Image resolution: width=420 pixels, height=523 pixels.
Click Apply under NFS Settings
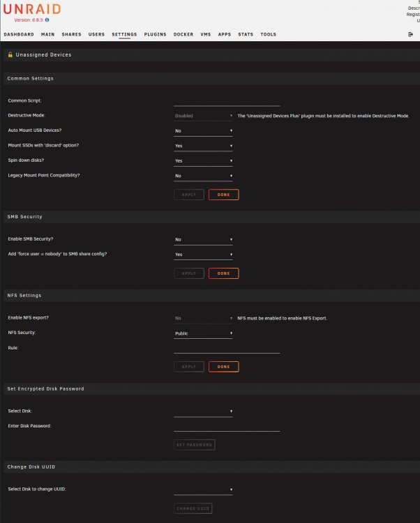[189, 367]
